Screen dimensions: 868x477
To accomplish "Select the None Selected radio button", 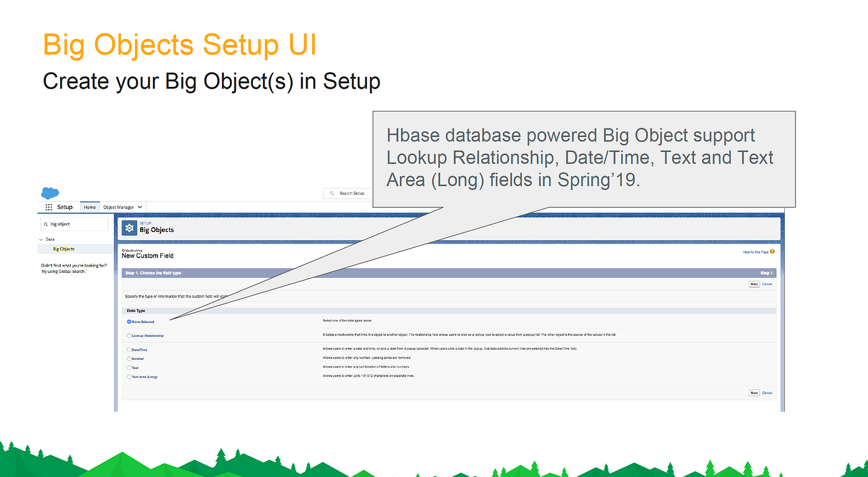I will pyautogui.click(x=129, y=321).
